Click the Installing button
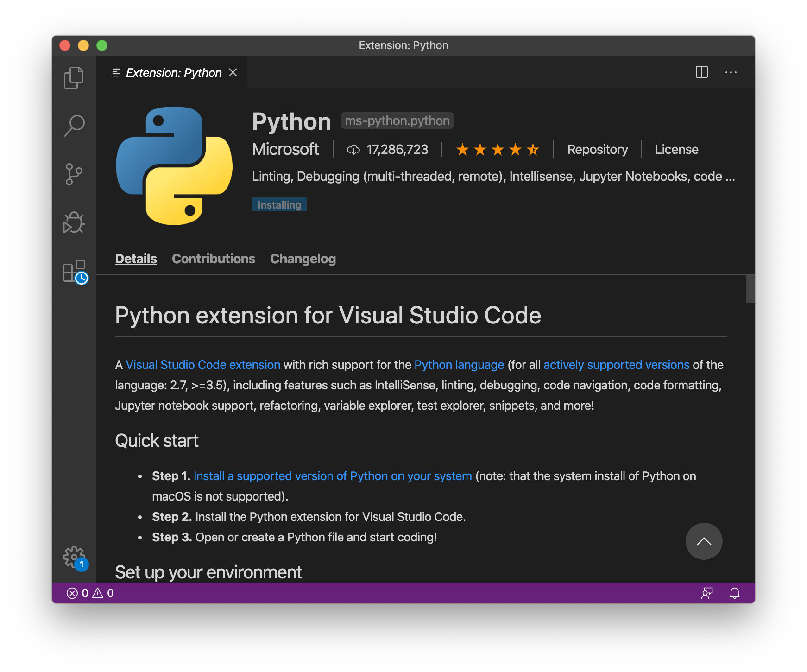The width and height of the screenshot is (807, 672). coord(279,204)
